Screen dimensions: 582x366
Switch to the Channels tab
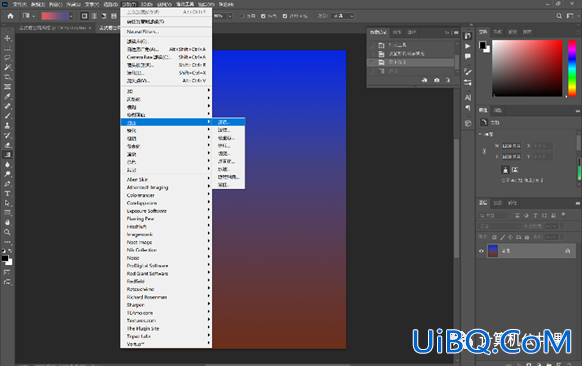(x=497, y=203)
